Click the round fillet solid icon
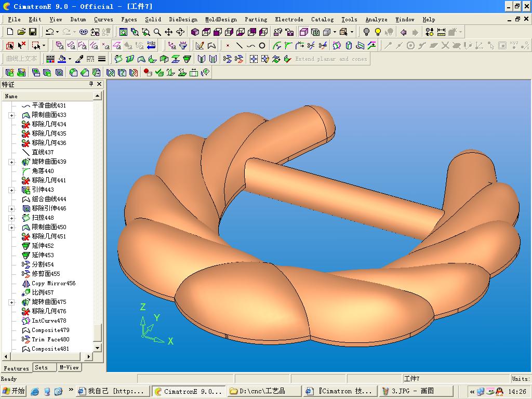Screen dimensions: 532x399 click(x=73, y=72)
